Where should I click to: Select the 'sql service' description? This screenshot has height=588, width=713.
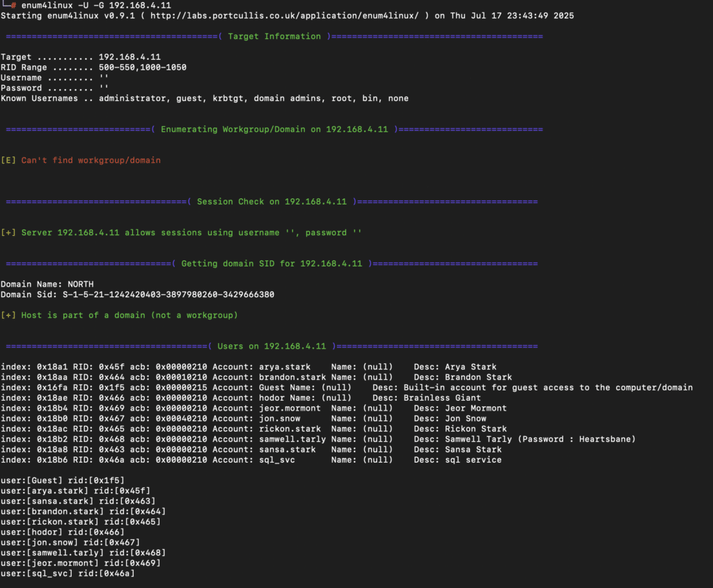pyautogui.click(x=473, y=461)
